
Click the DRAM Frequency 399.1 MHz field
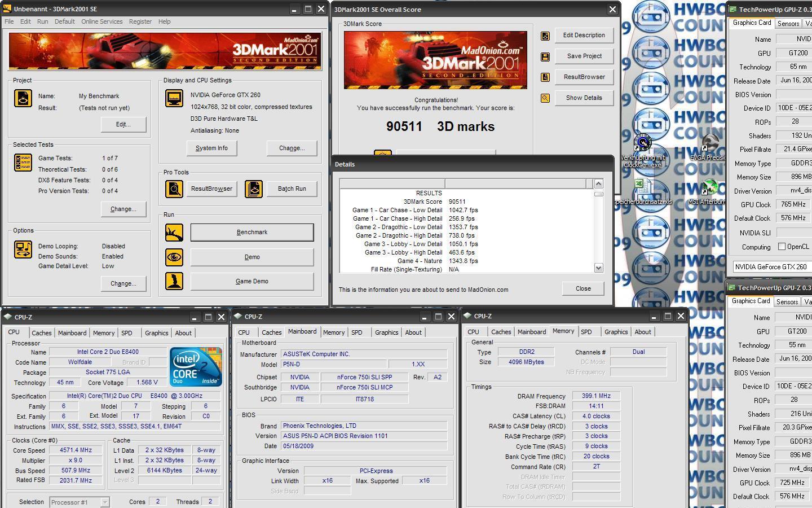[596, 396]
